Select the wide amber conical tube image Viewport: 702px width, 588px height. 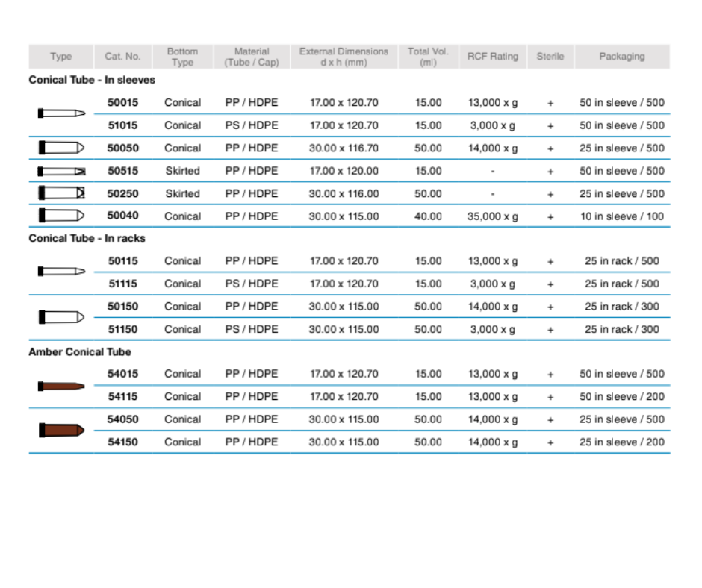click(x=61, y=431)
